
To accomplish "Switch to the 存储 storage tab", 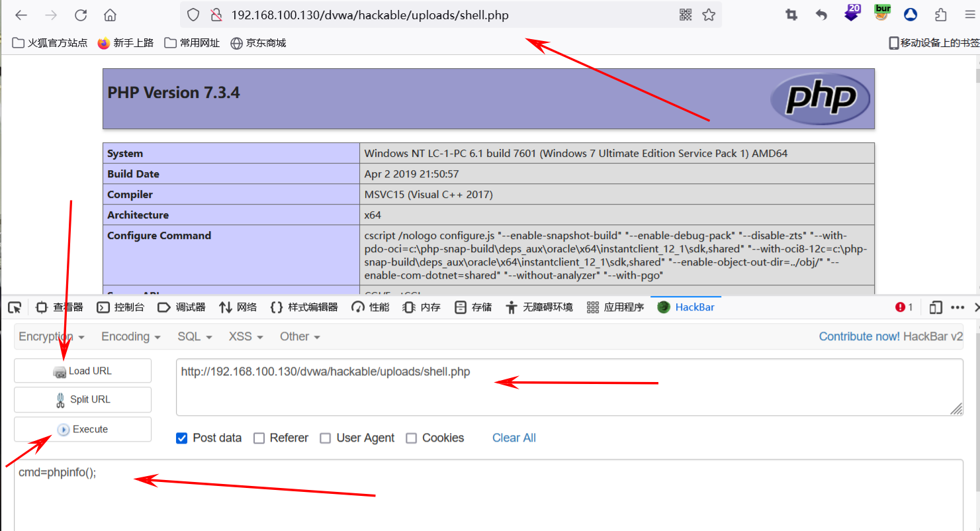I will pos(473,307).
